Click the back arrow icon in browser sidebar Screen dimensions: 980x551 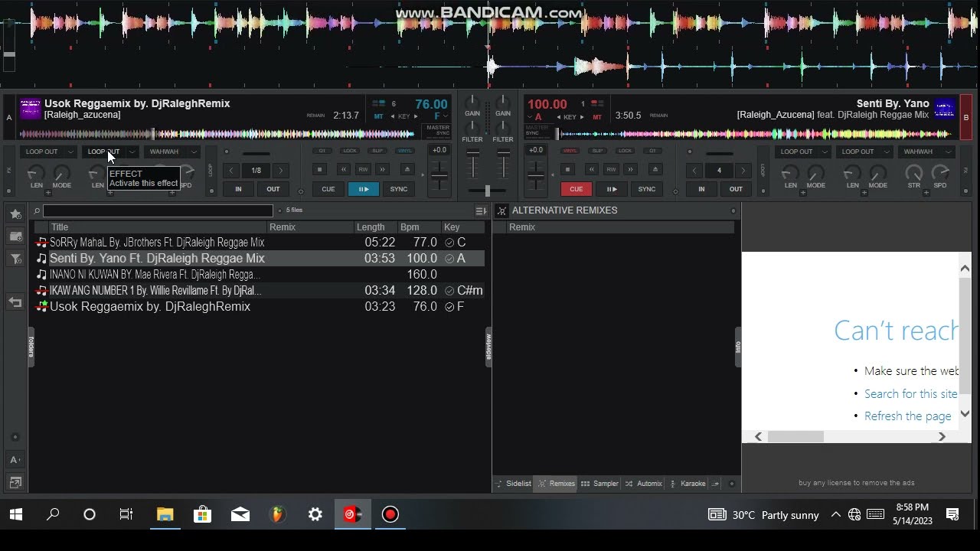(15, 302)
